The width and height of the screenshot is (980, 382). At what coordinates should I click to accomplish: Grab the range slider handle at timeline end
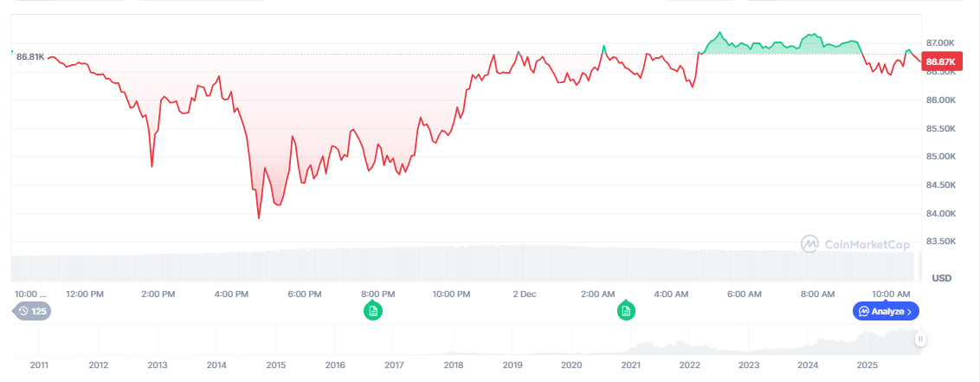(920, 340)
